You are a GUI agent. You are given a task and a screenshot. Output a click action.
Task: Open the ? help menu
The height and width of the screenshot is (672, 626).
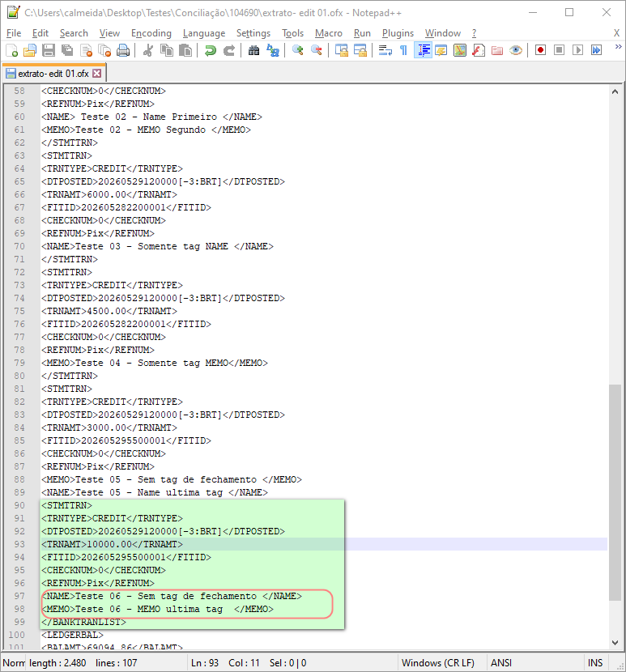[474, 33]
